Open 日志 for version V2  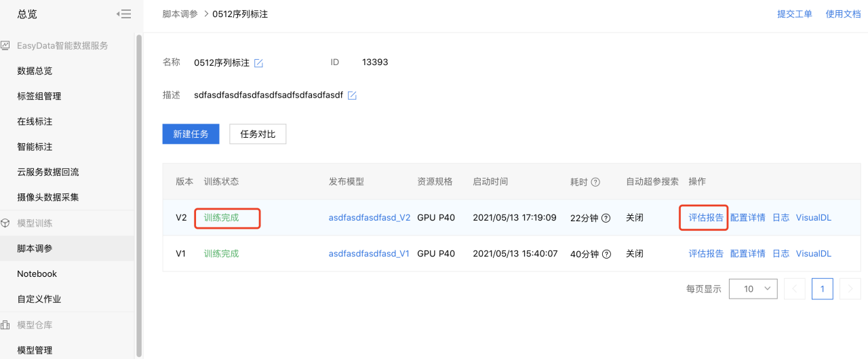tap(781, 218)
